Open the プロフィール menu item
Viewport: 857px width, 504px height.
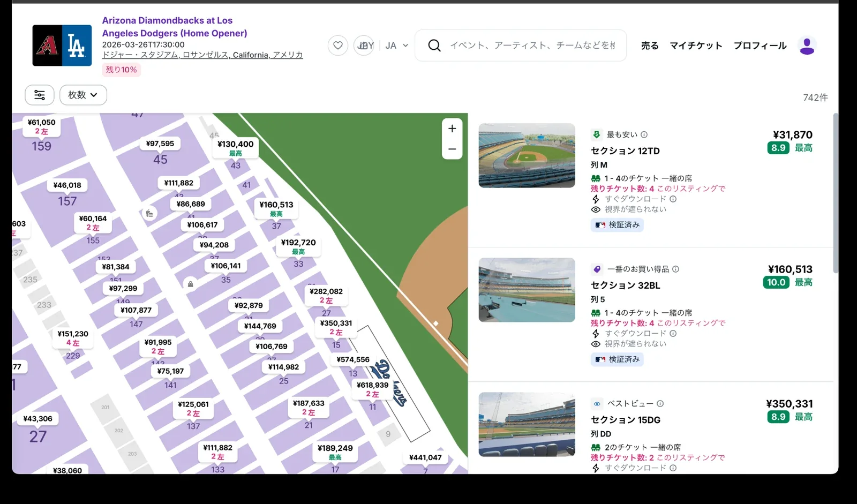click(x=760, y=46)
